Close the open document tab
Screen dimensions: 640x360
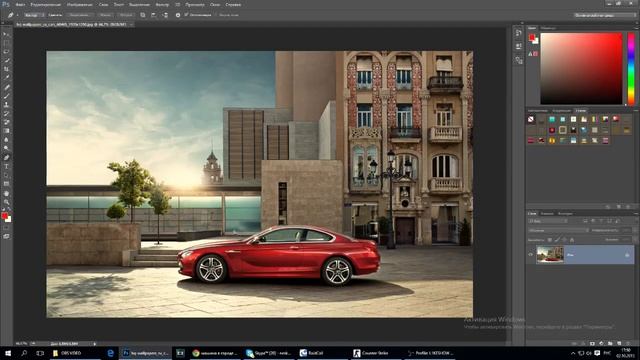point(131,24)
